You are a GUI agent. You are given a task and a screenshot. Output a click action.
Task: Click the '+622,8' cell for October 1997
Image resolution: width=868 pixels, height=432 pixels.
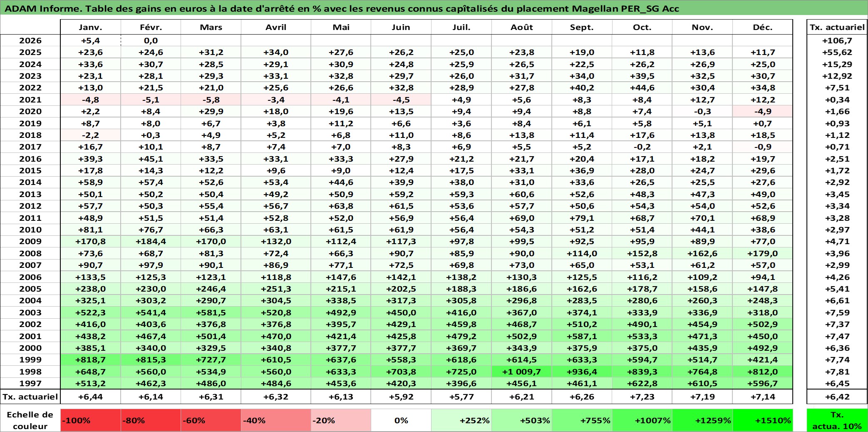point(642,384)
